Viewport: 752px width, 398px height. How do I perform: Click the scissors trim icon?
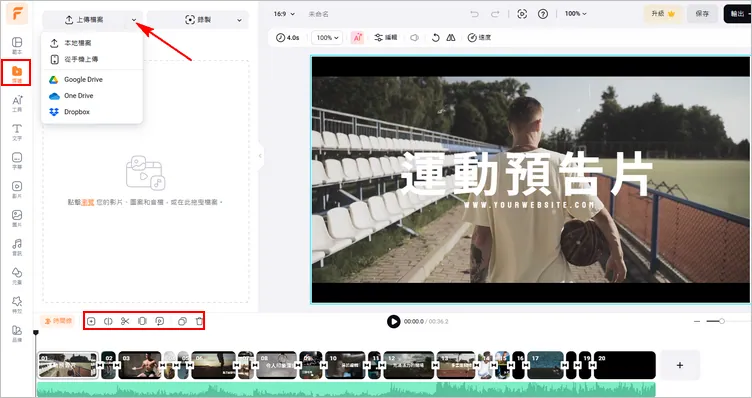(125, 321)
